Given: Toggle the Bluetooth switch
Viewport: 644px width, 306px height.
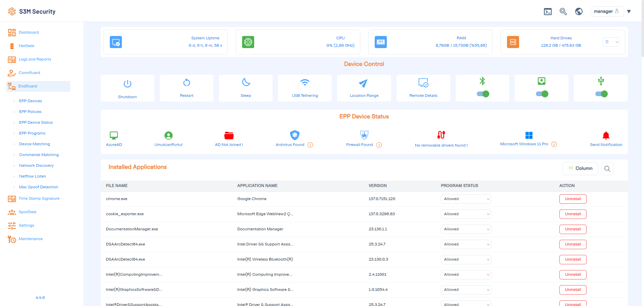Looking at the screenshot, I should pos(483,94).
